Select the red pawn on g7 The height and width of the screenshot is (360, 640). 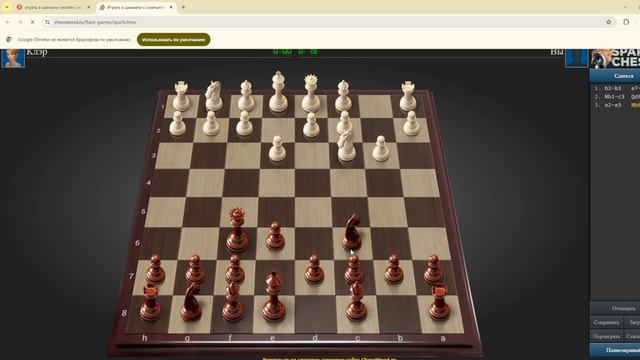195,269
